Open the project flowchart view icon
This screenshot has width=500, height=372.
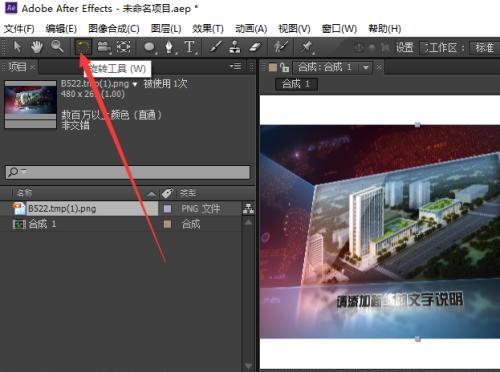click(x=248, y=209)
